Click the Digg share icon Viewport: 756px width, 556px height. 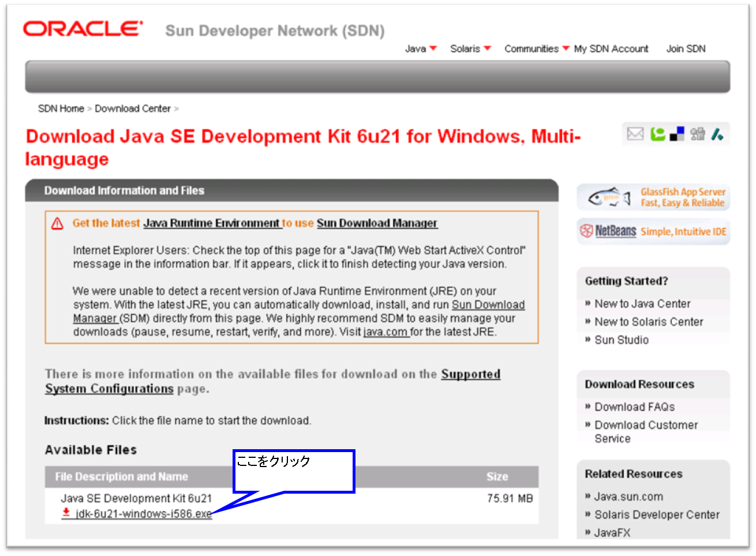point(698,134)
